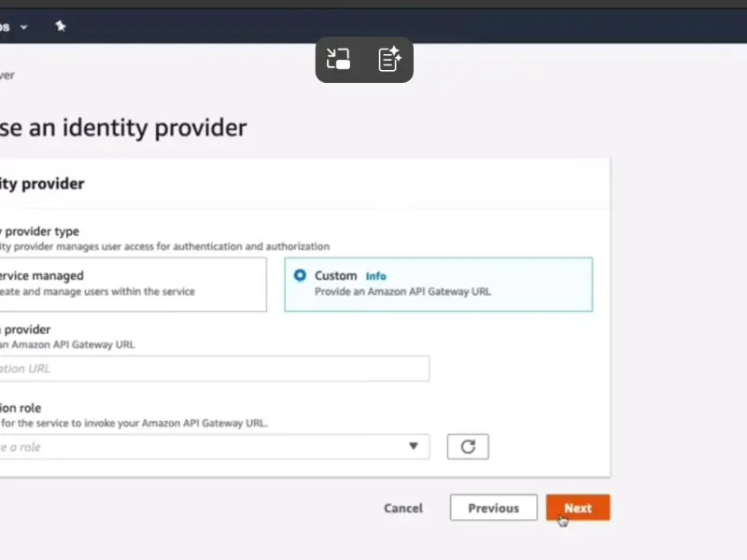The width and height of the screenshot is (747, 560).
Task: Click the pop-out layout icon in the floating toolbar
Action: coord(338,59)
